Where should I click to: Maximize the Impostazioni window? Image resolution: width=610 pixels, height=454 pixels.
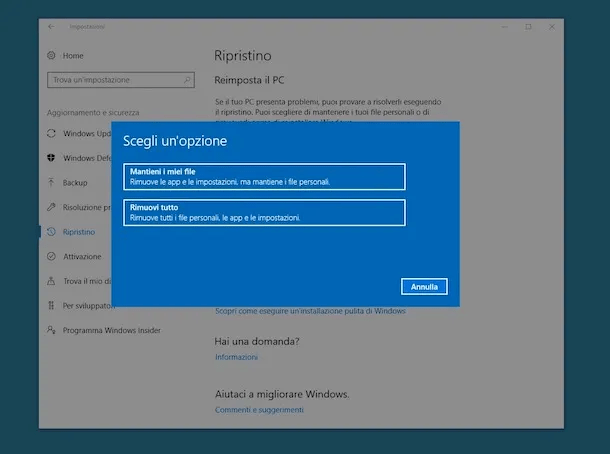pos(528,26)
